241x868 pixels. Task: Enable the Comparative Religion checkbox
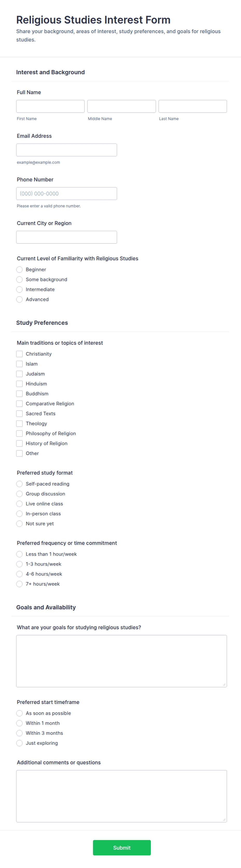[x=20, y=404]
